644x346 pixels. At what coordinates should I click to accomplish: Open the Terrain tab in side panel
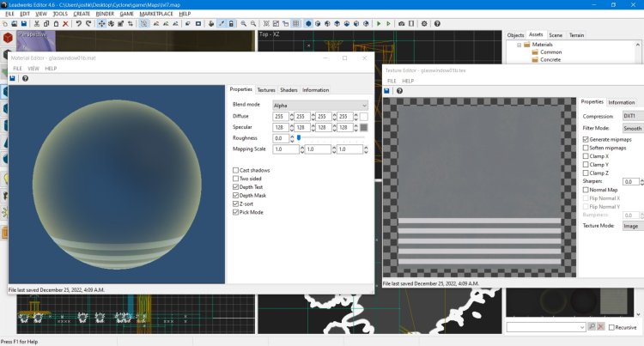[x=577, y=35]
